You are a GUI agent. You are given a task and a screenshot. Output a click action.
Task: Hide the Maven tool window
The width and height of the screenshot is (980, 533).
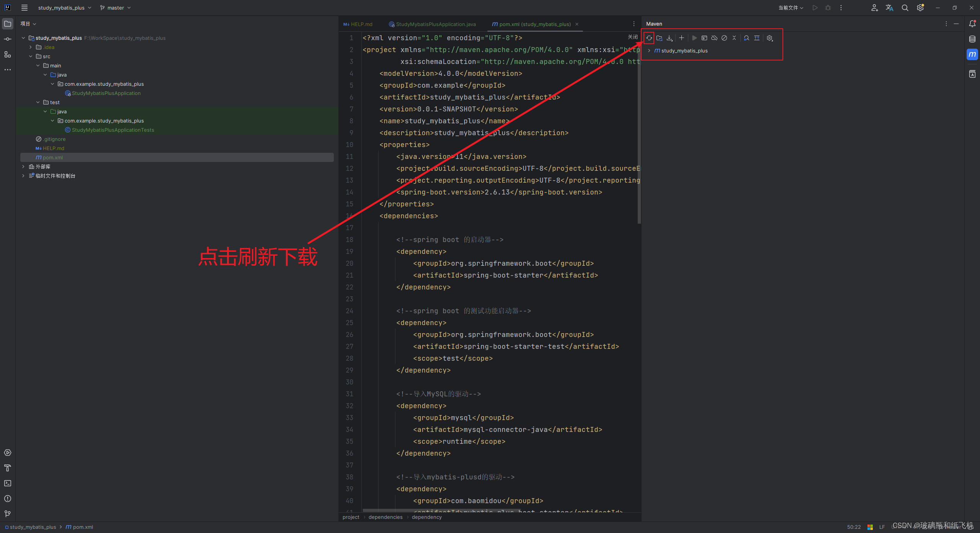(956, 24)
